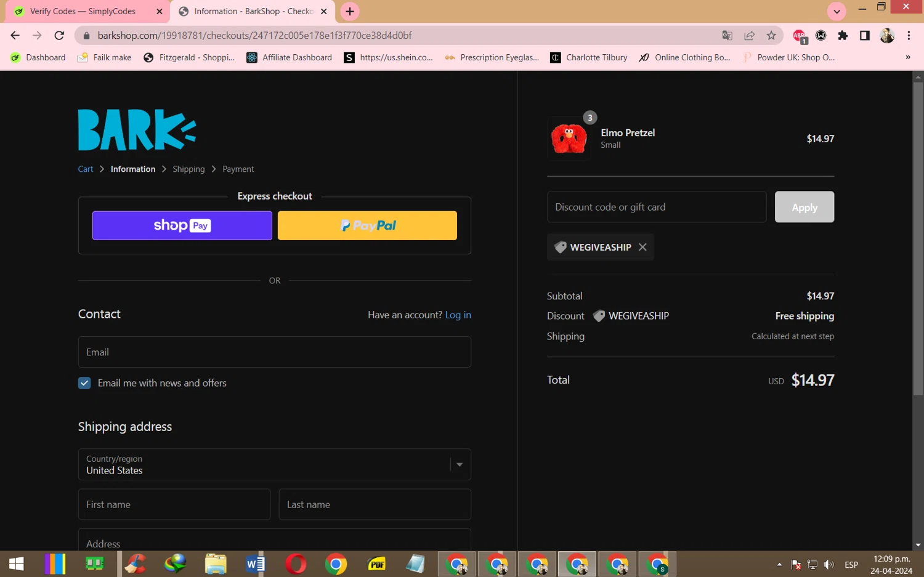924x577 pixels.
Task: Open the Prescription Eyeglas... bookmark
Action: tap(492, 57)
